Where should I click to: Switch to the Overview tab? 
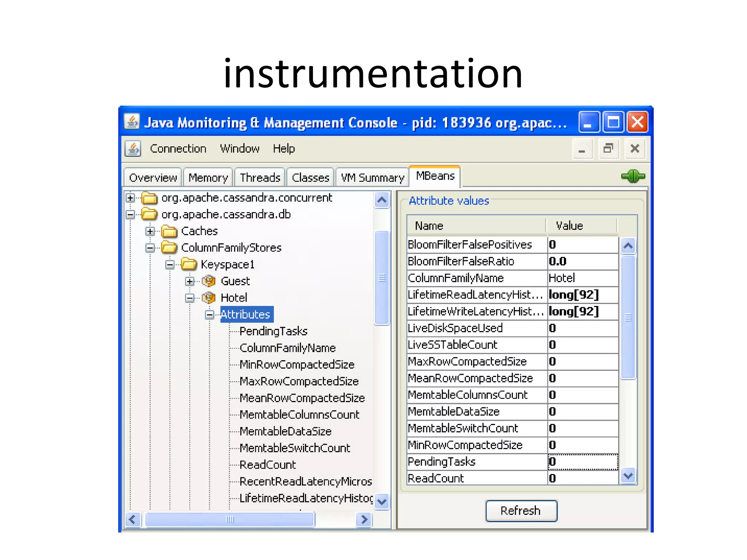tap(153, 178)
